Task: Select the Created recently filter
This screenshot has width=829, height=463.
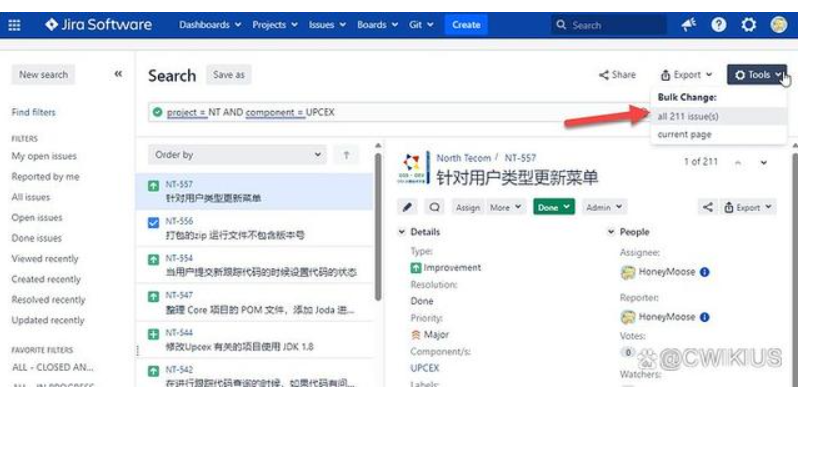Action: 46,279
